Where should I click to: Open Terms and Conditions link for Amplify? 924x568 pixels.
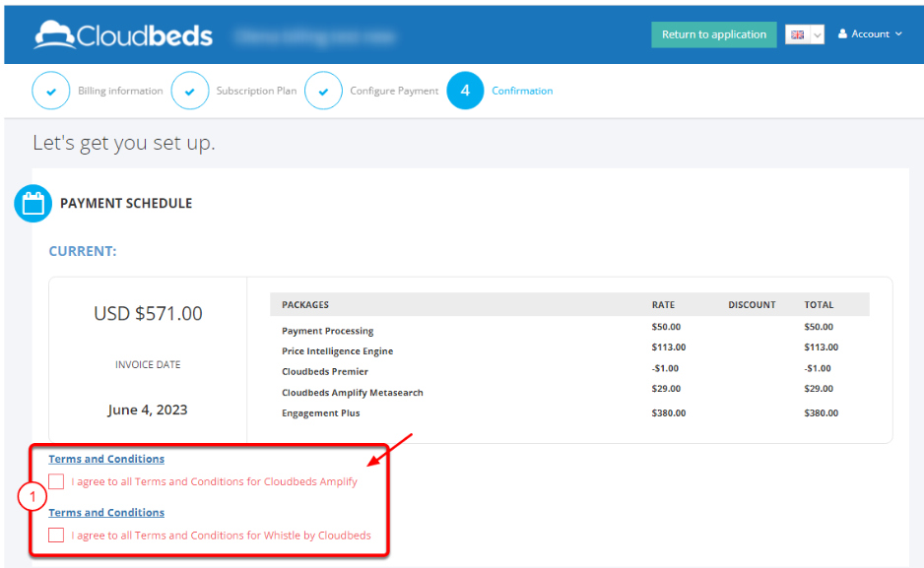point(106,459)
